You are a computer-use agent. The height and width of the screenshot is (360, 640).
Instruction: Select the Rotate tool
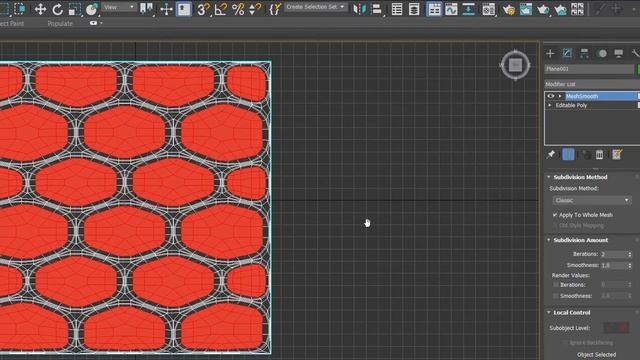pos(57,9)
